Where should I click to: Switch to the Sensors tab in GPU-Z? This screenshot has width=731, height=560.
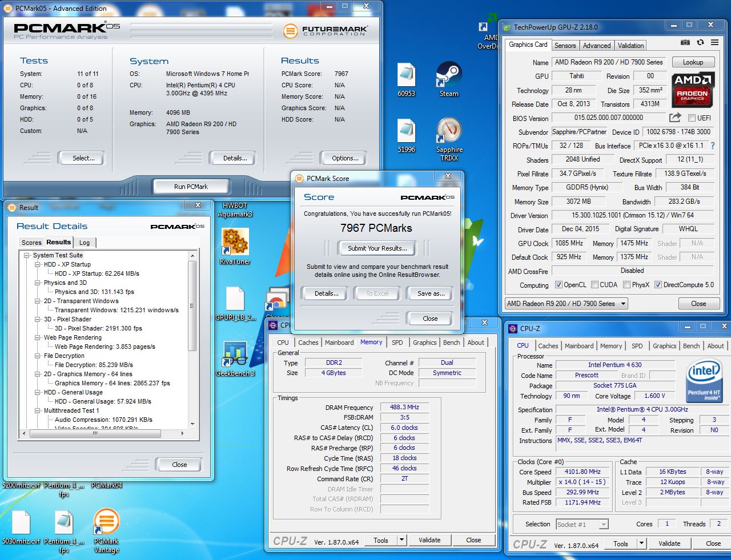[565, 46]
